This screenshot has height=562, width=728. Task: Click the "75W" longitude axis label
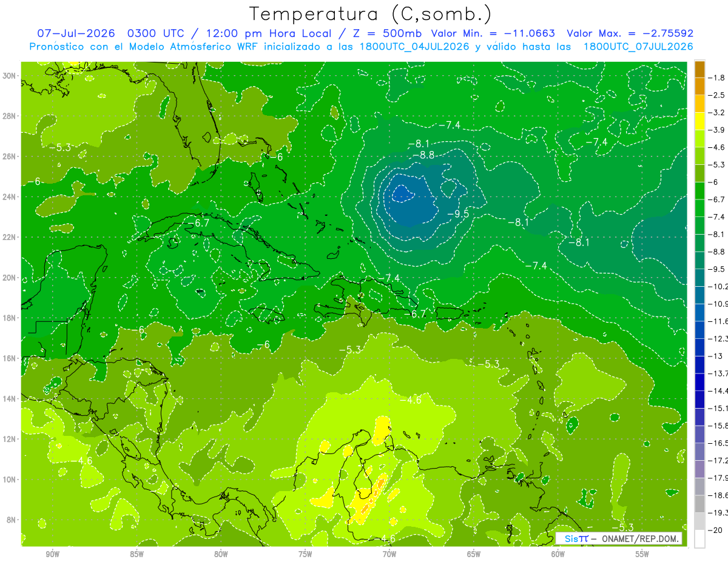tap(305, 554)
